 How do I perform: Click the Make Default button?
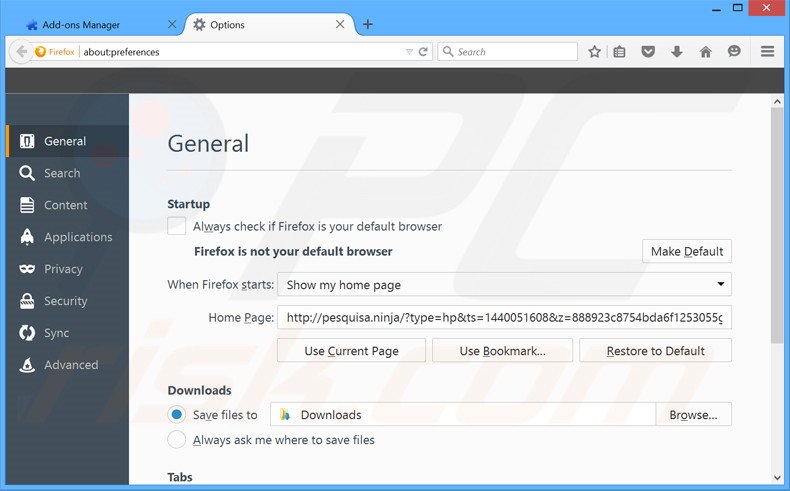click(x=687, y=251)
